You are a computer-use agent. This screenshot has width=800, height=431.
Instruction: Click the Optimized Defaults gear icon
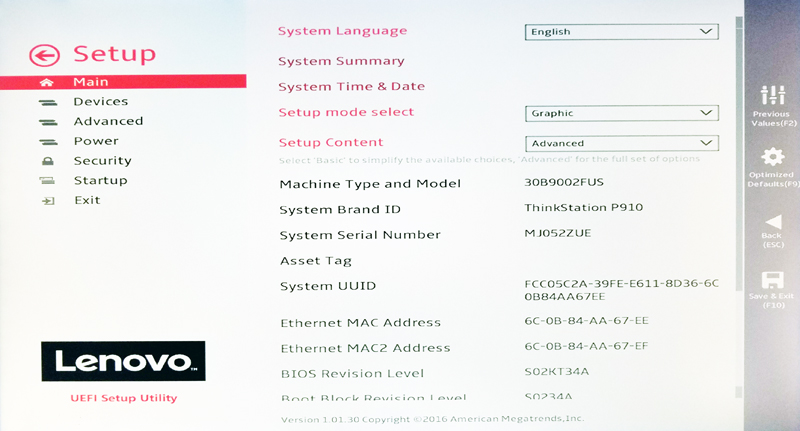(x=772, y=157)
